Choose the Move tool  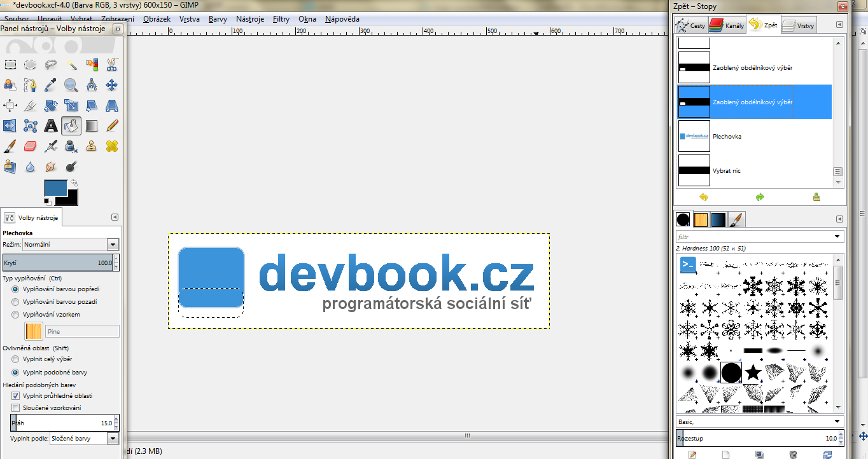pos(112,85)
